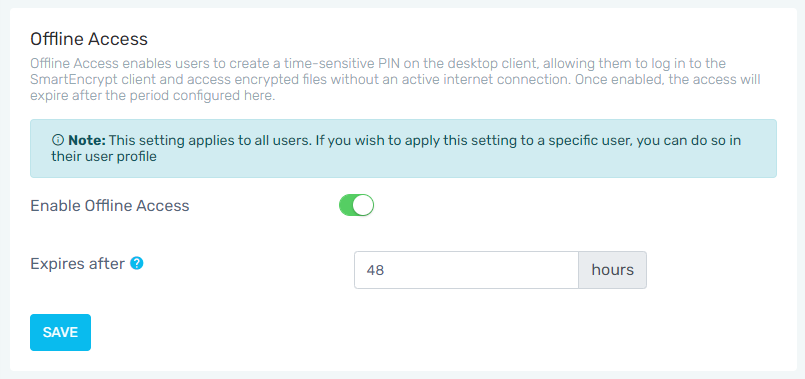Click the hours unit label
The height and width of the screenshot is (379, 805).
pos(612,270)
